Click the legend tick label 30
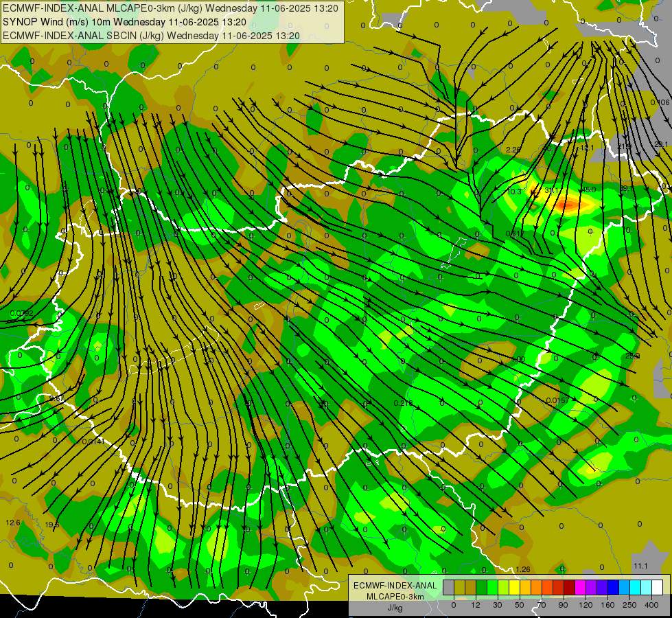Viewport: 672px width, 618px height. [x=498, y=605]
